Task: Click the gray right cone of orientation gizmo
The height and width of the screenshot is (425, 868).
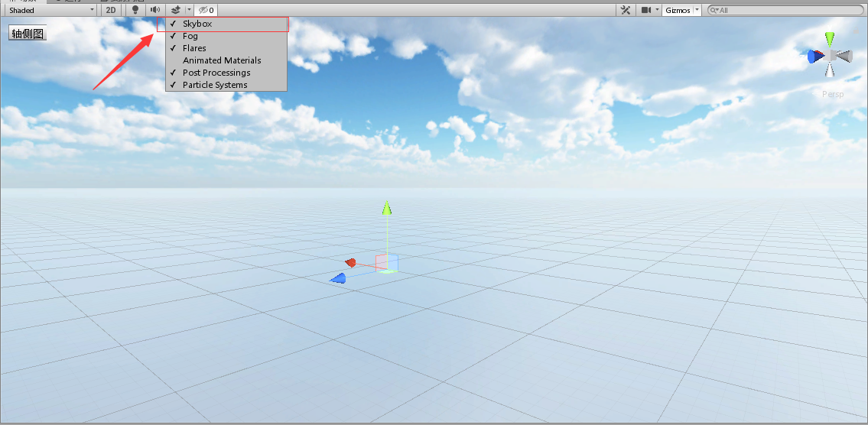Action: click(x=844, y=56)
